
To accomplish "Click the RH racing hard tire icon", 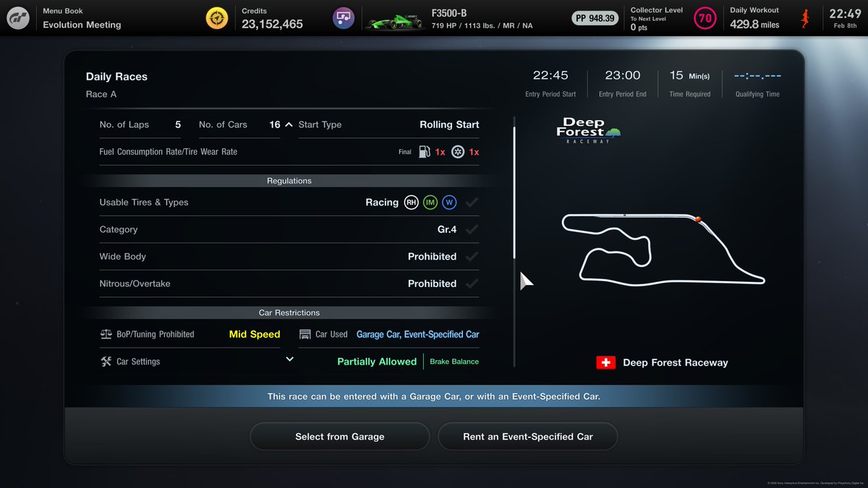I will pyautogui.click(x=412, y=202).
